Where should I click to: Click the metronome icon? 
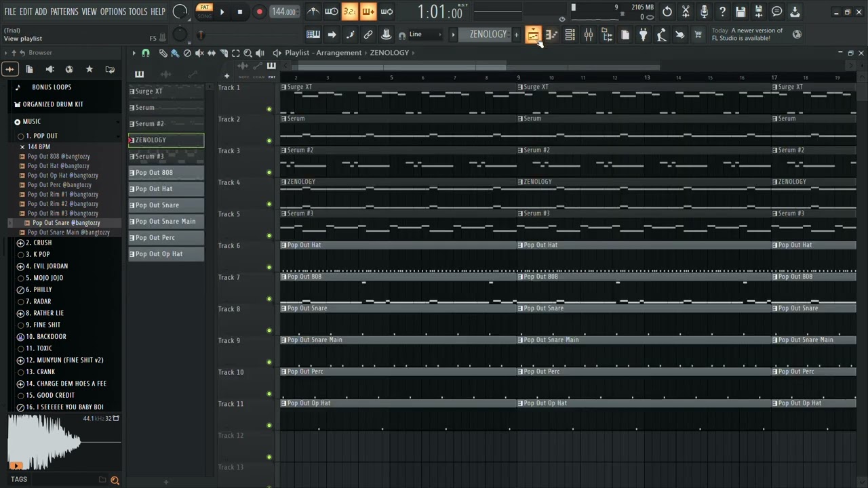(x=313, y=12)
